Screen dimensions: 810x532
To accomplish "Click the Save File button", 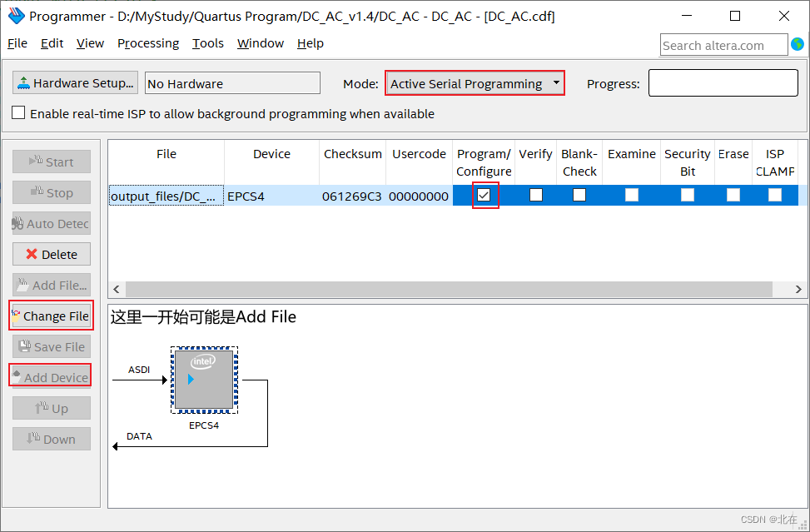I will (x=52, y=346).
